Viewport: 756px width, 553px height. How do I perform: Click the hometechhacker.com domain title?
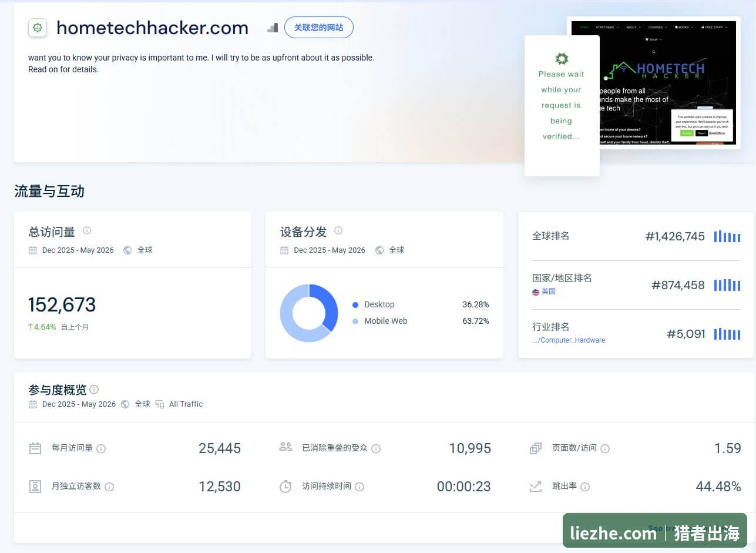[x=153, y=28]
